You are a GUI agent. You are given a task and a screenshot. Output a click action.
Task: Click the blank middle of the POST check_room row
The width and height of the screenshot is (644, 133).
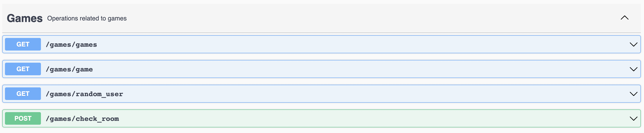[350, 119]
